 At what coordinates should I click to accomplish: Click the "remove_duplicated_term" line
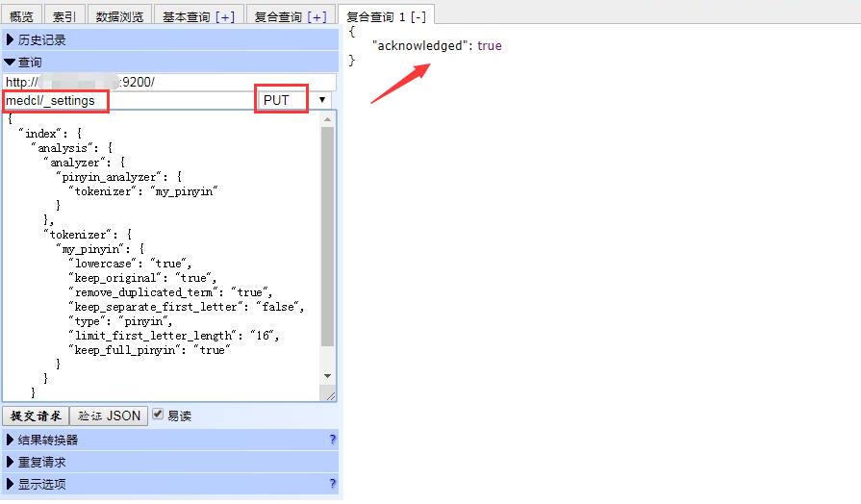[170, 292]
